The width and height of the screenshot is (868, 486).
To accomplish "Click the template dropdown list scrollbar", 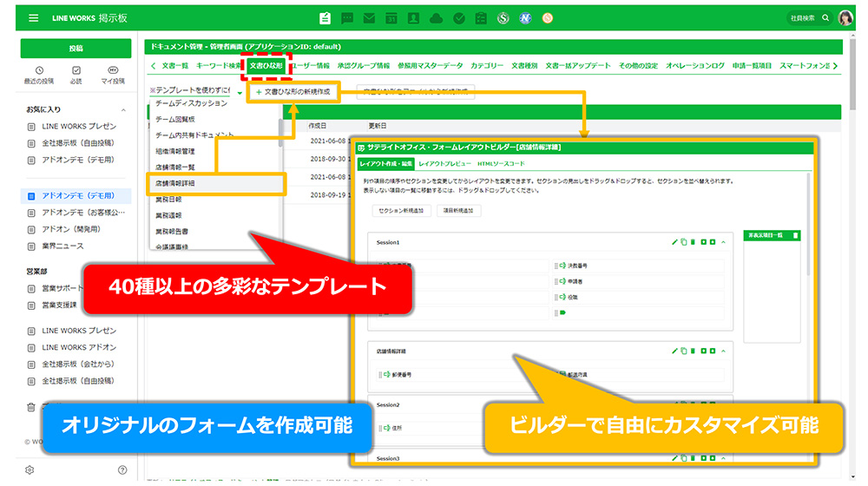I will 280,133.
